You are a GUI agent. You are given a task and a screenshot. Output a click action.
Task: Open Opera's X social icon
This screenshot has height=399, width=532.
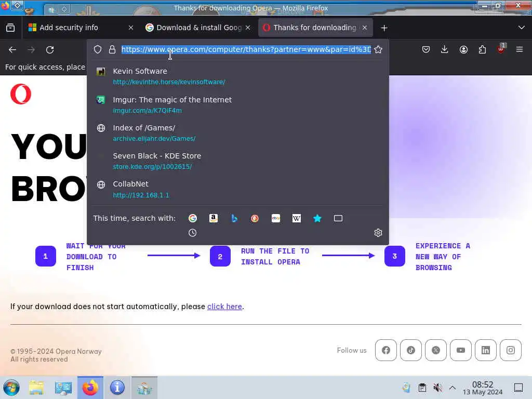tap(436, 350)
